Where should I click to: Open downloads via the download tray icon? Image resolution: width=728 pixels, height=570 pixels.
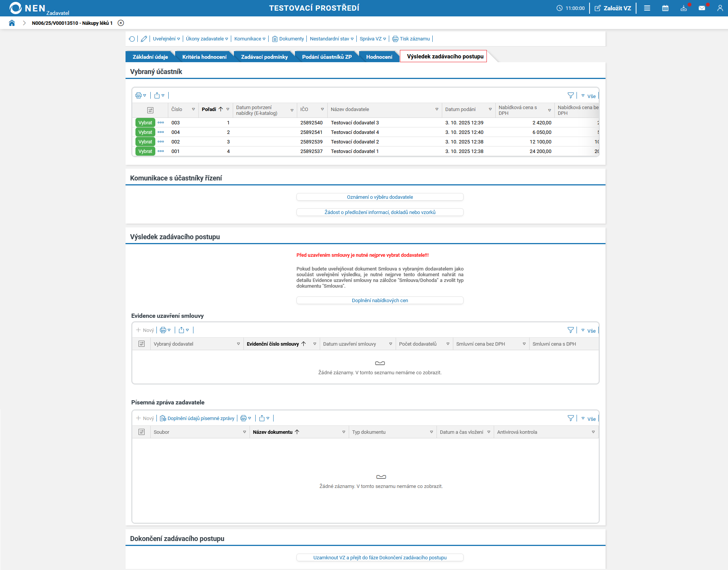684,8
